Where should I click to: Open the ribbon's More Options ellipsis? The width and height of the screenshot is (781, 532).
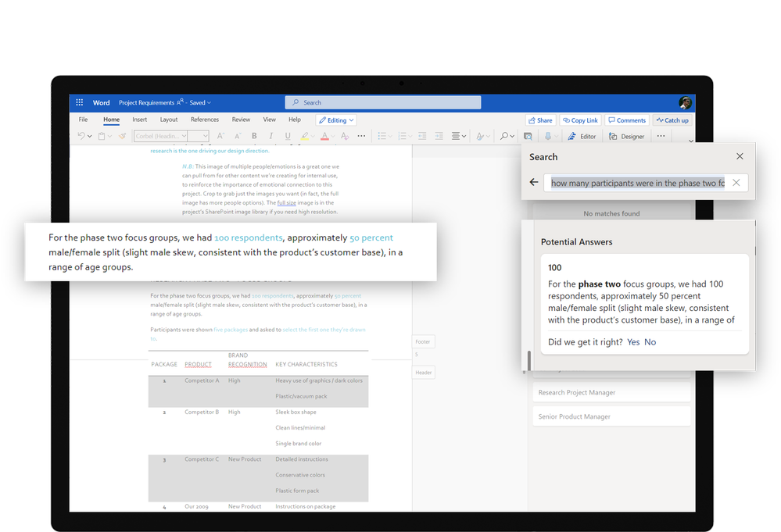point(661,136)
